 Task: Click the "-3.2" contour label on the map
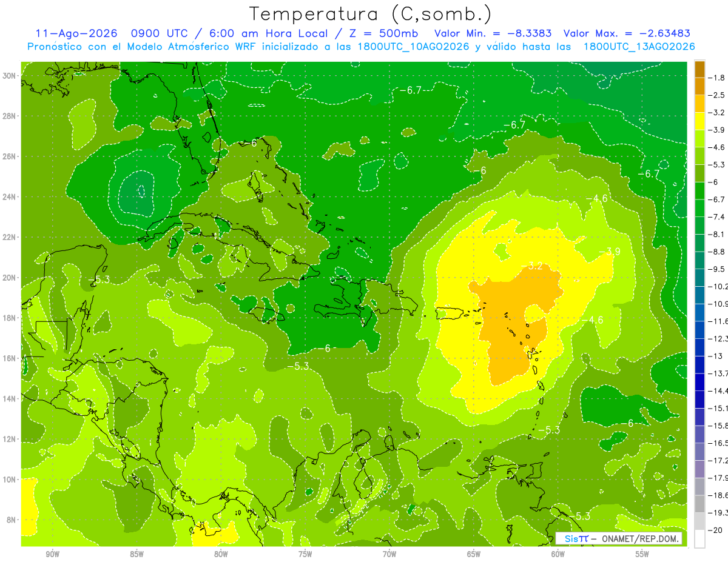(533, 266)
